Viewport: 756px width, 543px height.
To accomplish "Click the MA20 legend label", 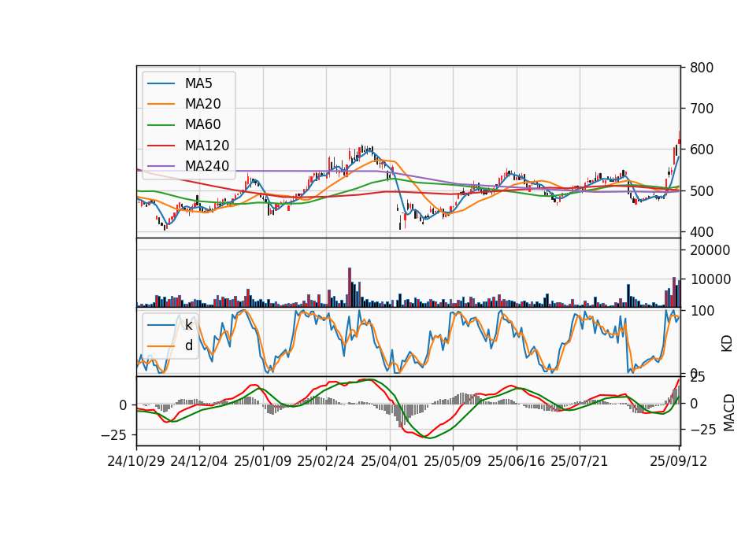I will pos(202,104).
